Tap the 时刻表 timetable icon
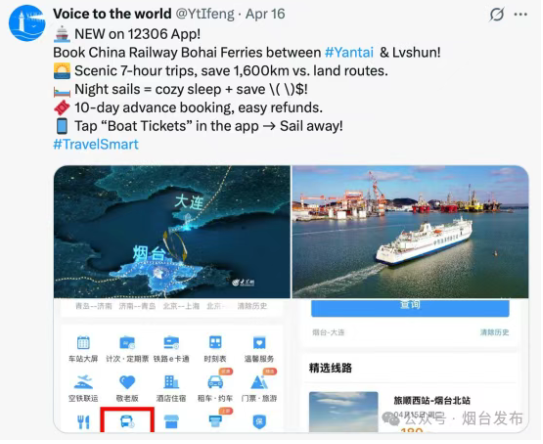 coord(215,343)
